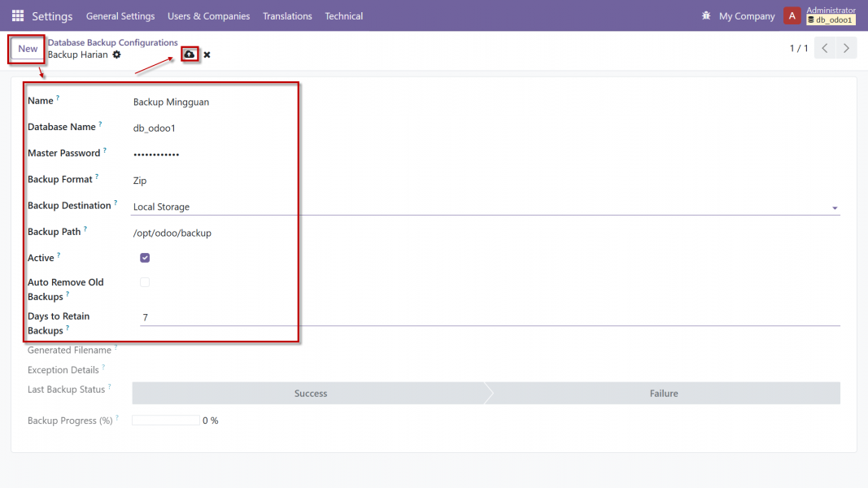
Task: Go to previous record arrow
Action: 825,49
